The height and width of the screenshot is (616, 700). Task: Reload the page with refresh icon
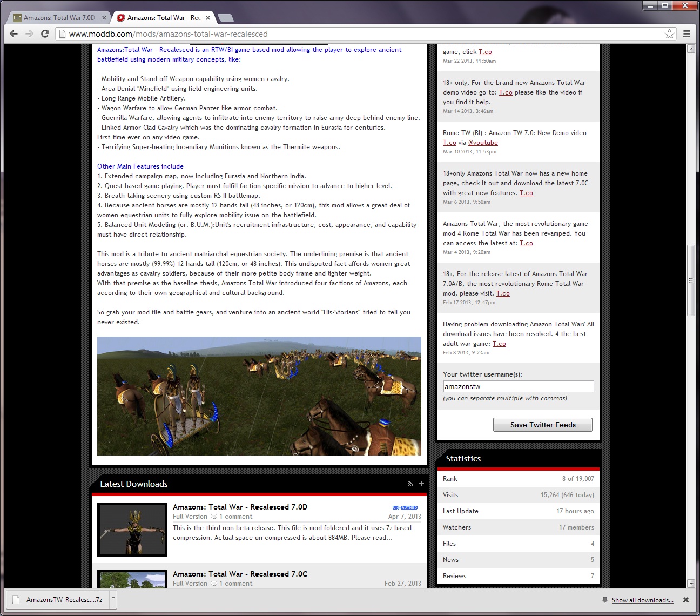[45, 34]
